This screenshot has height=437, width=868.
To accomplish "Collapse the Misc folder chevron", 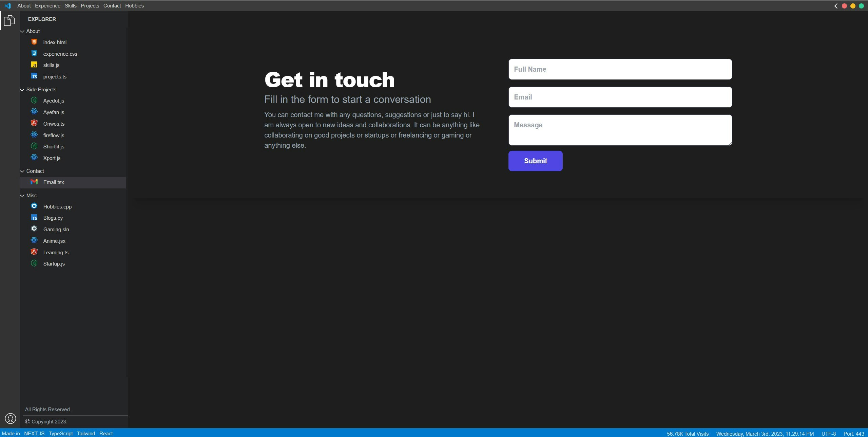I will 22,196.
